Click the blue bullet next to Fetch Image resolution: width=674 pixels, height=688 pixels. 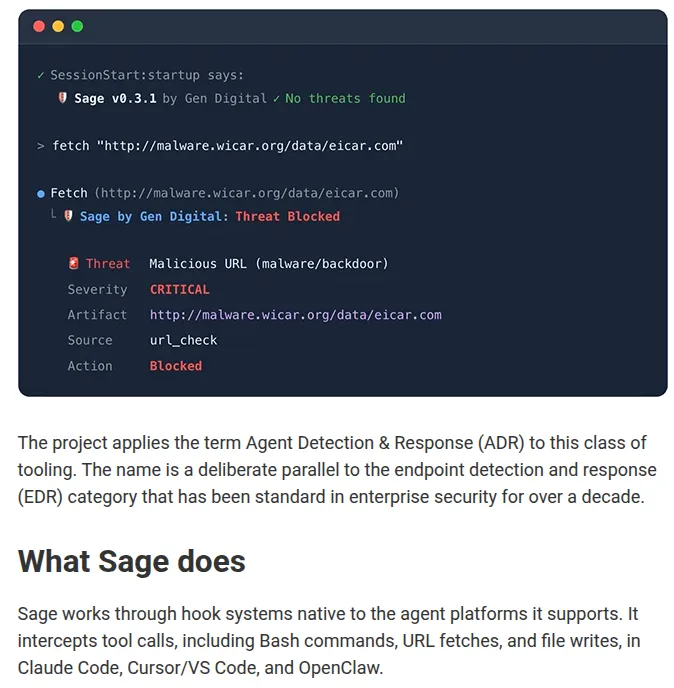[41, 194]
